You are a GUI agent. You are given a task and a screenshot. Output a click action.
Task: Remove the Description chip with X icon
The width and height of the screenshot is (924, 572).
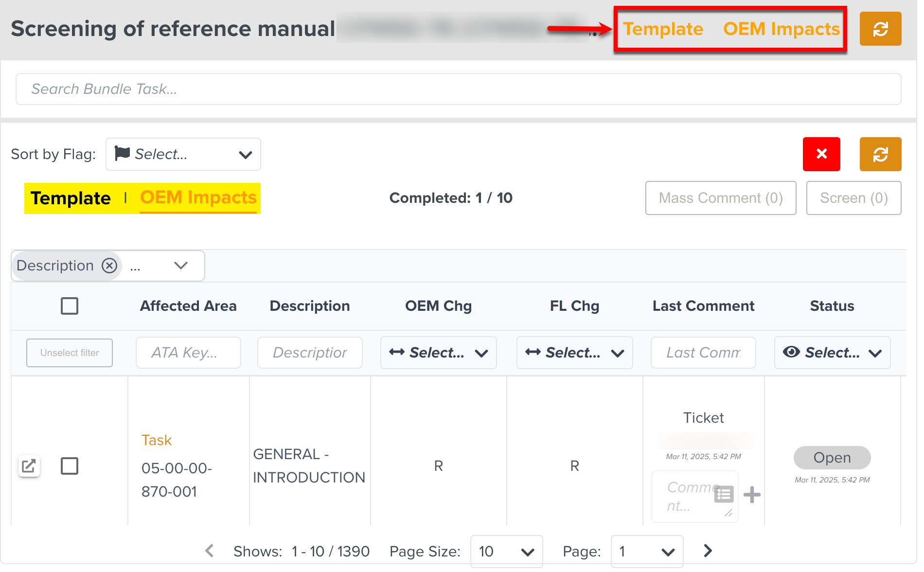point(109,266)
